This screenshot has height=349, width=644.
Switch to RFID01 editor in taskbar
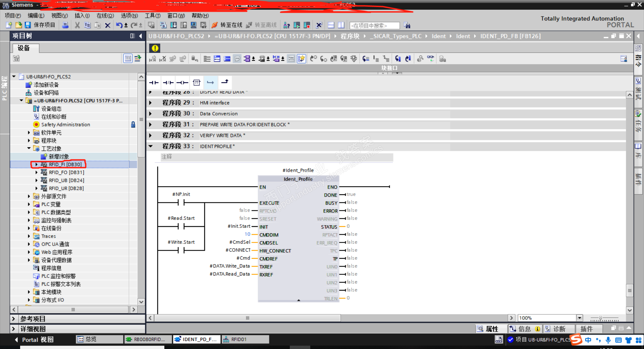click(x=246, y=339)
